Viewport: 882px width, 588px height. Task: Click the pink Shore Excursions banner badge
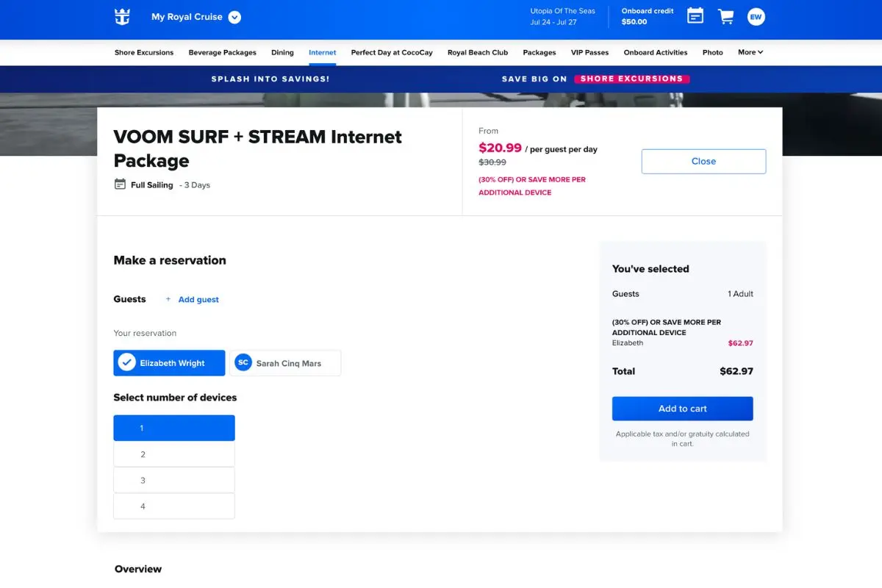coord(631,79)
